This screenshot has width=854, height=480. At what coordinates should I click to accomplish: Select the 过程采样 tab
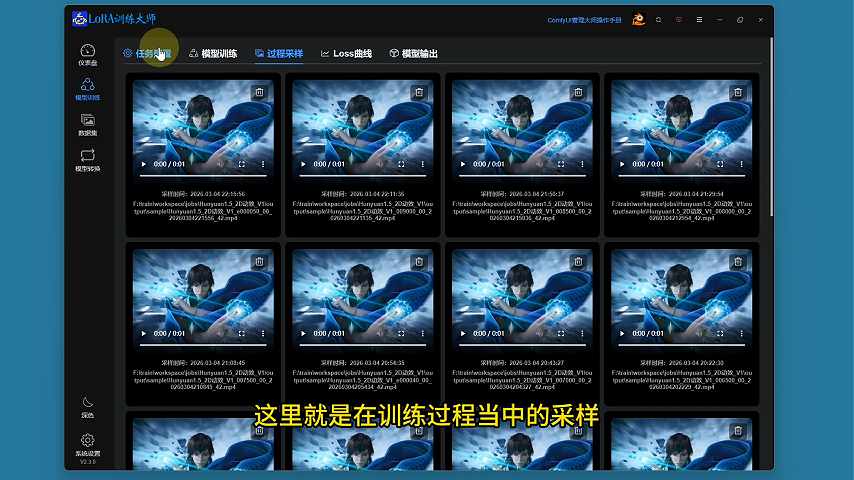click(279, 53)
